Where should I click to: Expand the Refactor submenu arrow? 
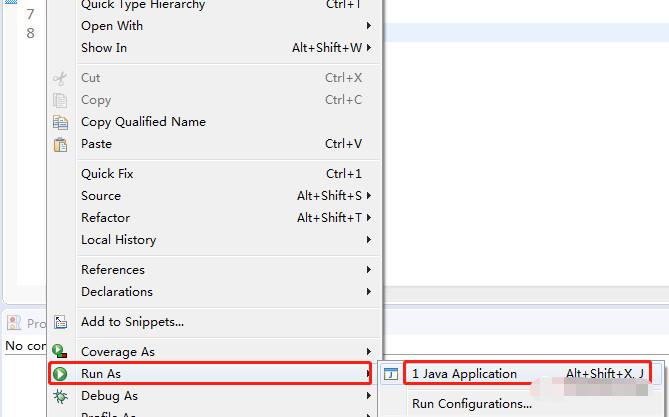369,218
